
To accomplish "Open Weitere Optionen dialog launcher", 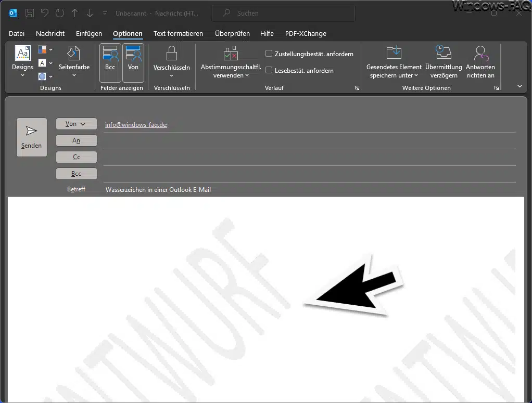I will [497, 88].
